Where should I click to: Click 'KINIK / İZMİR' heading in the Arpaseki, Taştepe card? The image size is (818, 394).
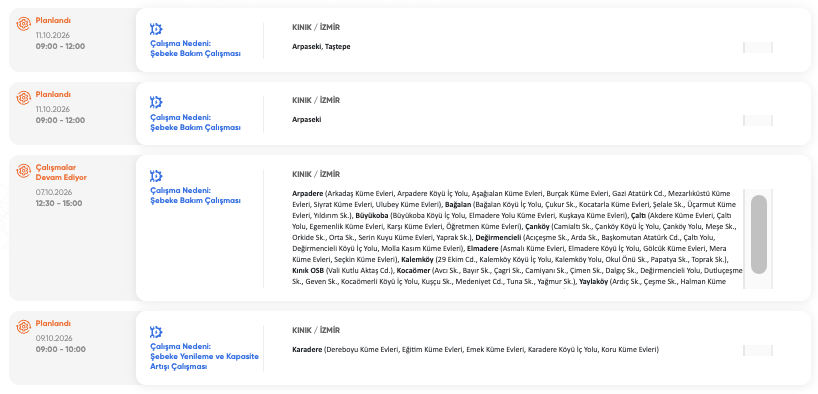tap(316, 28)
